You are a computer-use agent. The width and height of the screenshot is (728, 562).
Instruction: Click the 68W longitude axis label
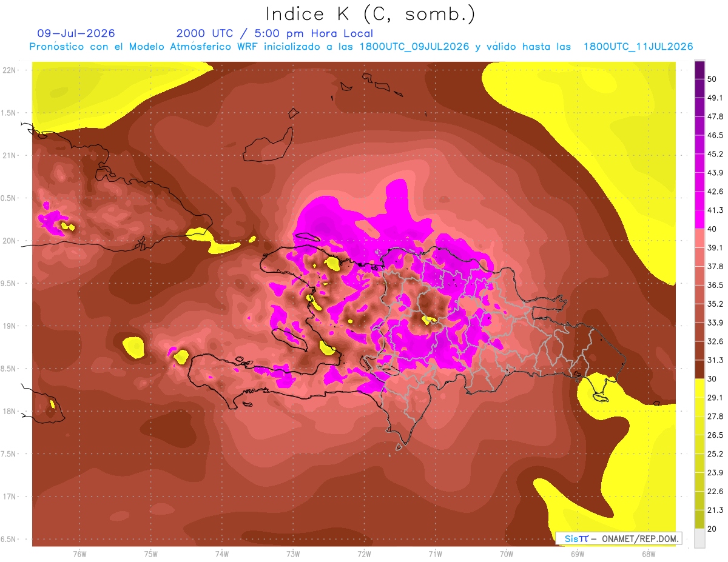click(x=649, y=555)
